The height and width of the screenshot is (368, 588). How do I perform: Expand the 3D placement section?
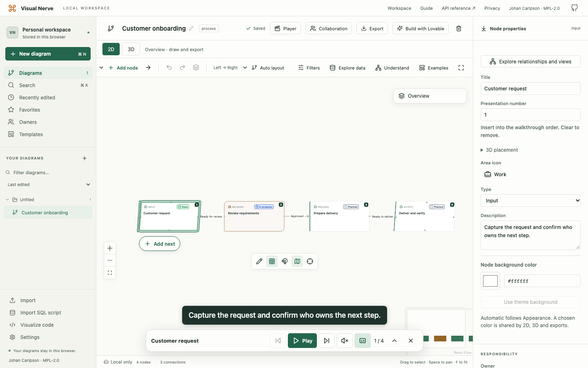pyautogui.click(x=499, y=150)
